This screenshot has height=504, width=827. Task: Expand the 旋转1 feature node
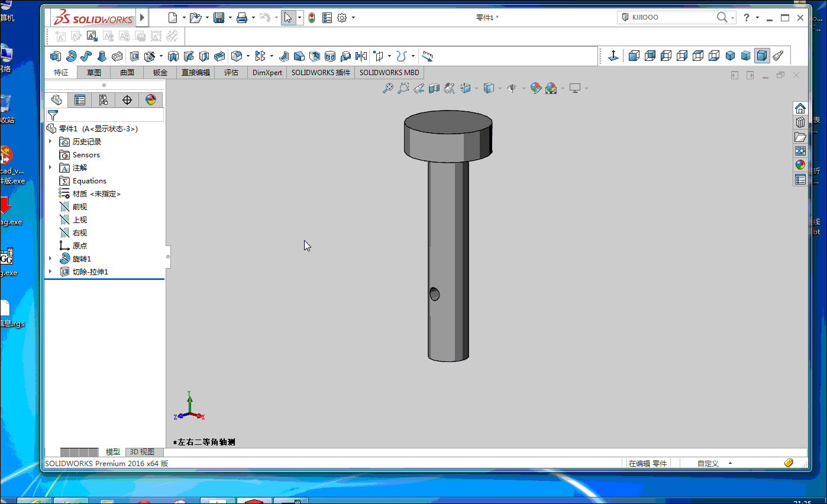tap(50, 259)
